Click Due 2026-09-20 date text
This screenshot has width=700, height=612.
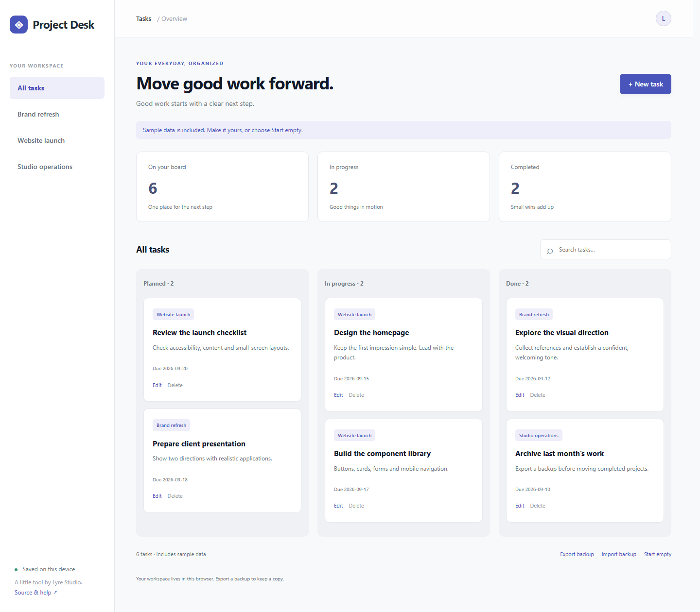click(170, 369)
